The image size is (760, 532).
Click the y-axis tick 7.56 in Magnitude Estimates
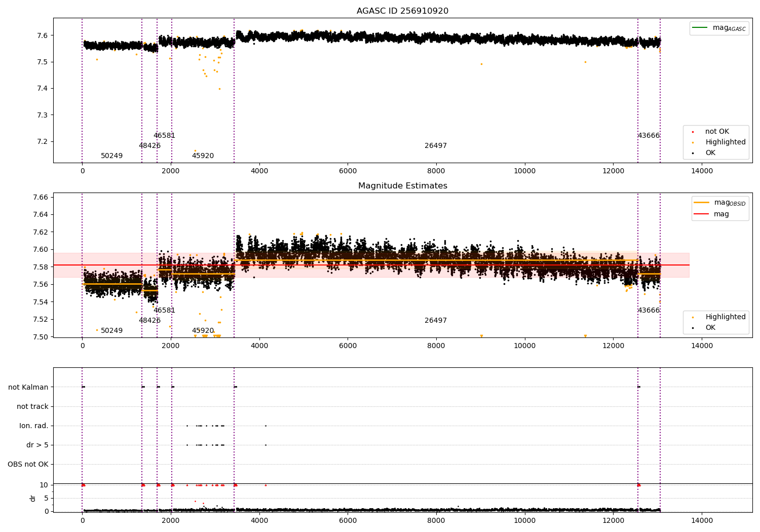[41, 285]
